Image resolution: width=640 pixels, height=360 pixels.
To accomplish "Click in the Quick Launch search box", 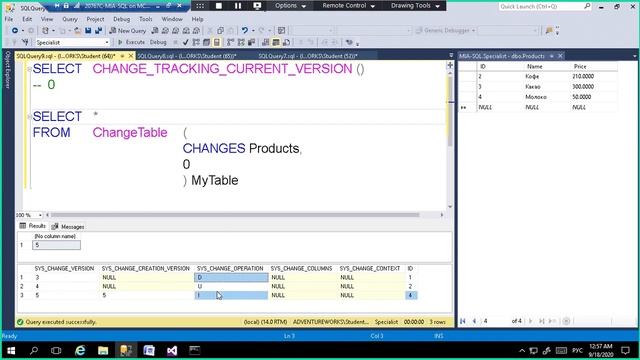I will 545,7.
